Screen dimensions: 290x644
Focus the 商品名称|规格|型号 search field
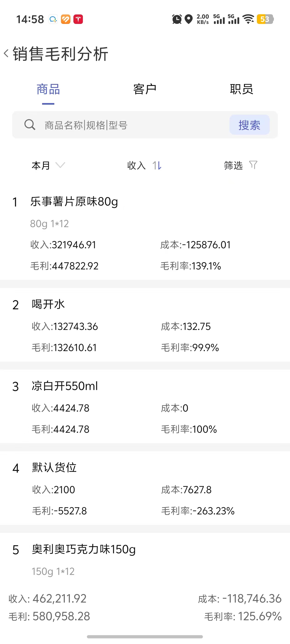click(135, 125)
